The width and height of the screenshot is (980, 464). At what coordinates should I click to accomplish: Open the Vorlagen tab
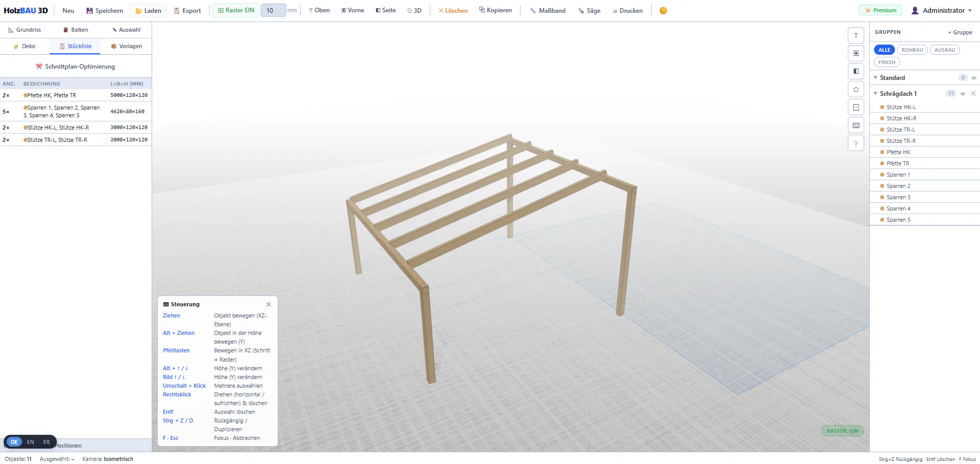pyautogui.click(x=127, y=46)
